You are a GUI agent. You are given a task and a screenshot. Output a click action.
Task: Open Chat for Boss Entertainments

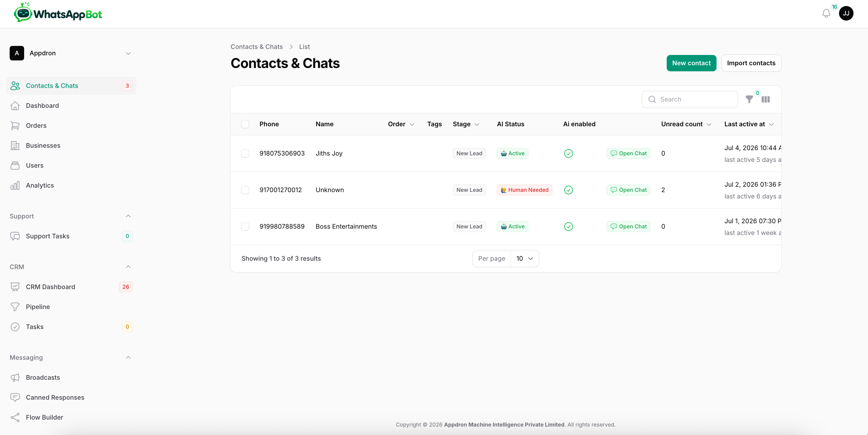pos(628,227)
